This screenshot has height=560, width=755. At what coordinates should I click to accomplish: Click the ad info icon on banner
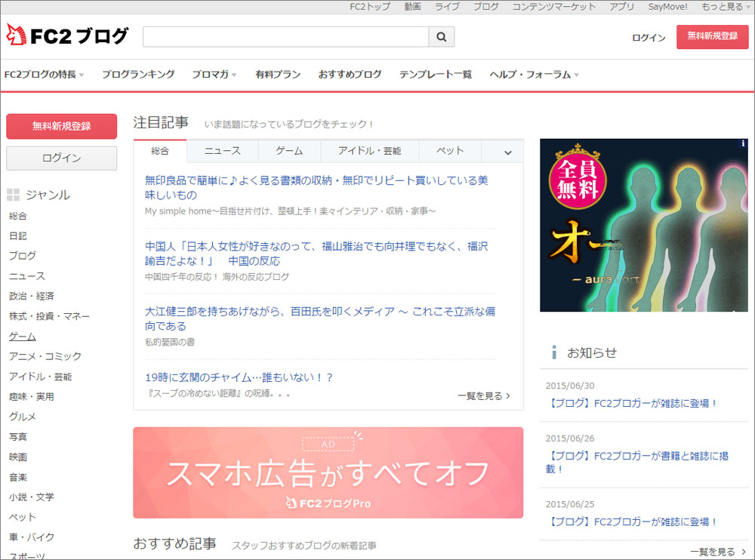coord(743,143)
